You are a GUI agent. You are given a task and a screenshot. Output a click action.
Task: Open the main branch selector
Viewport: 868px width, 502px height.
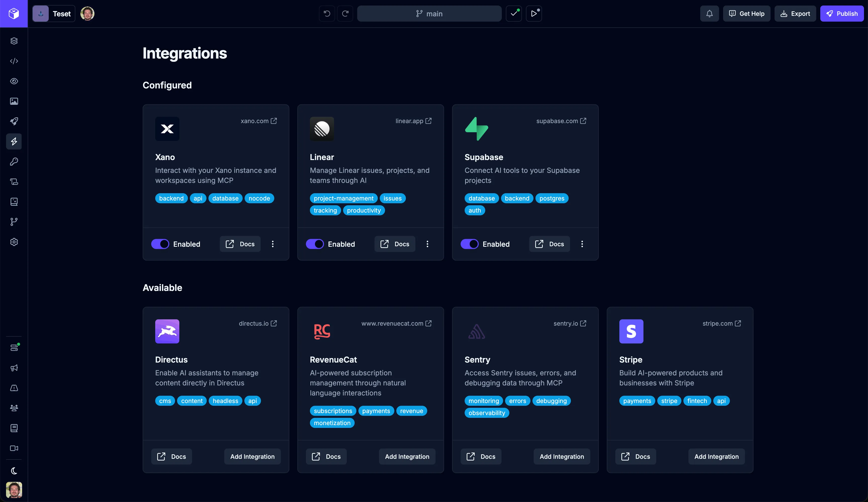click(429, 13)
